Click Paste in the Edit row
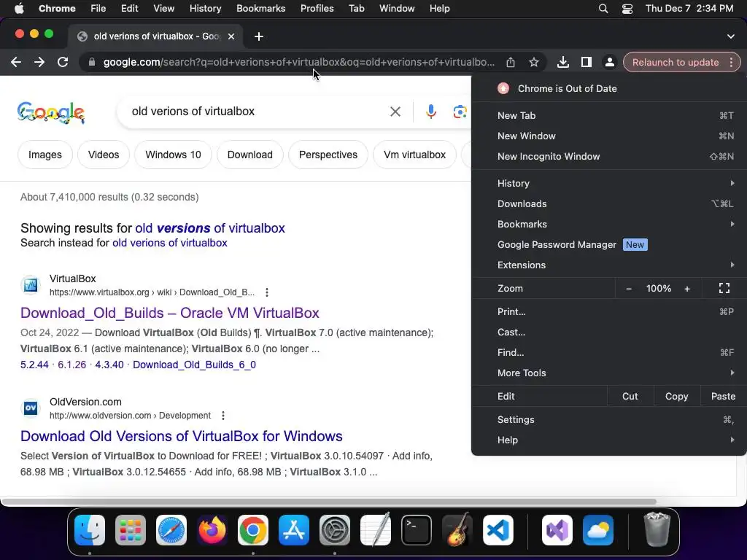The image size is (747, 560). point(723,396)
